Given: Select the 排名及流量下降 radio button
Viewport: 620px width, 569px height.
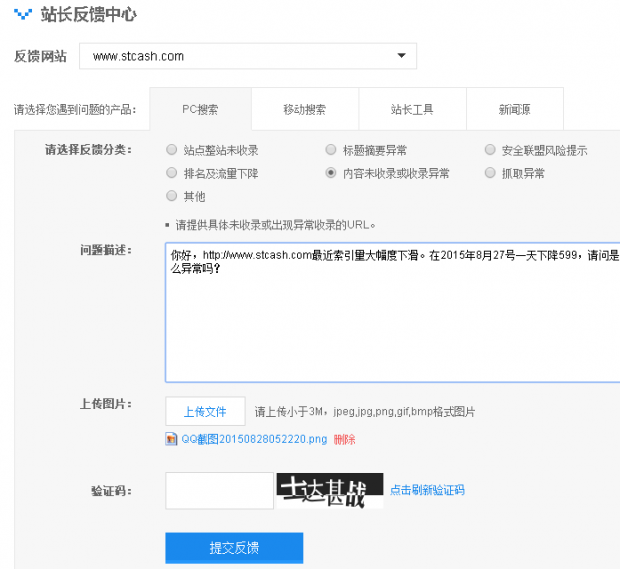Looking at the screenshot, I should tap(172, 173).
